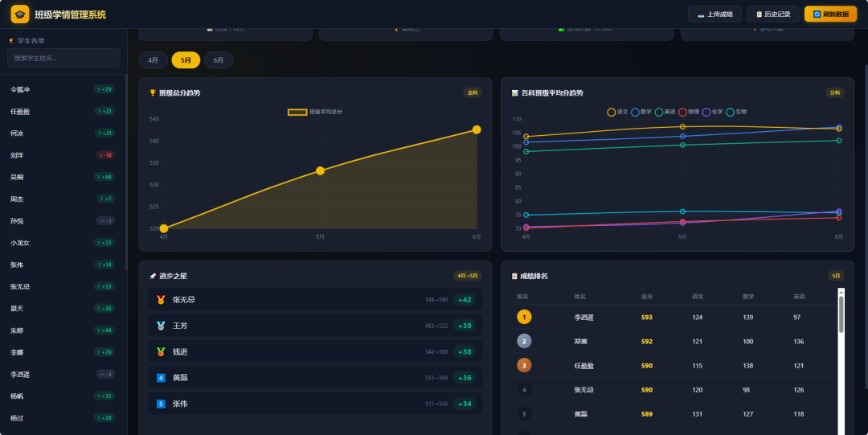The width and height of the screenshot is (868, 435).
Task: Click the bronze rank 3 badge for 任盈盈
Action: click(x=524, y=366)
